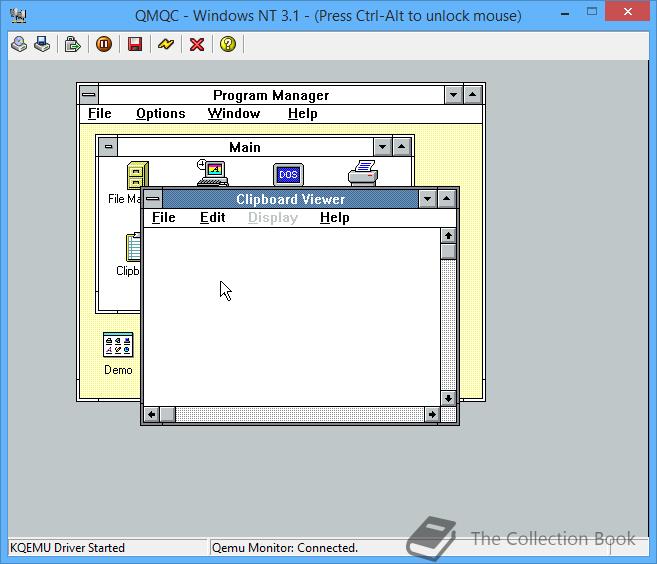Open the Control Panel computer icon

(x=213, y=173)
